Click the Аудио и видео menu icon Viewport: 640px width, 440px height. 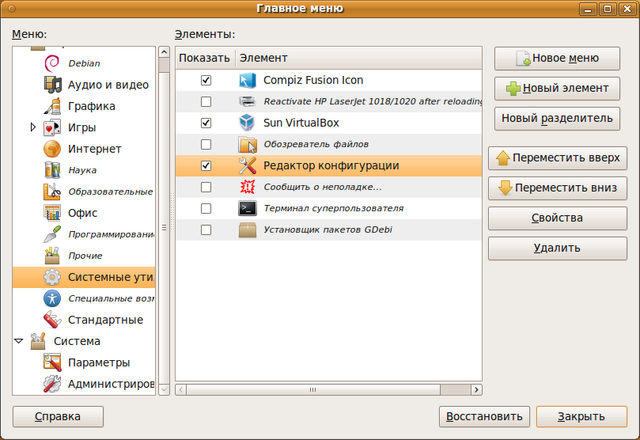point(53,84)
